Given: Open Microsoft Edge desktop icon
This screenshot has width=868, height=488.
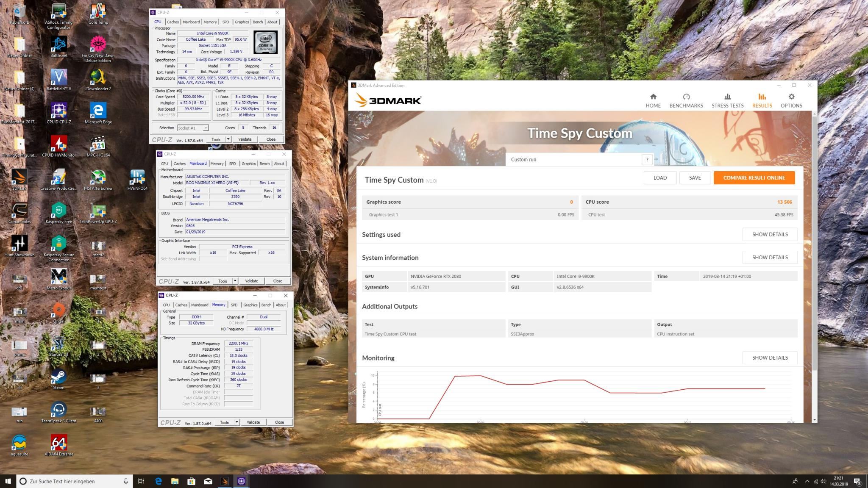Looking at the screenshot, I should 98,113.
